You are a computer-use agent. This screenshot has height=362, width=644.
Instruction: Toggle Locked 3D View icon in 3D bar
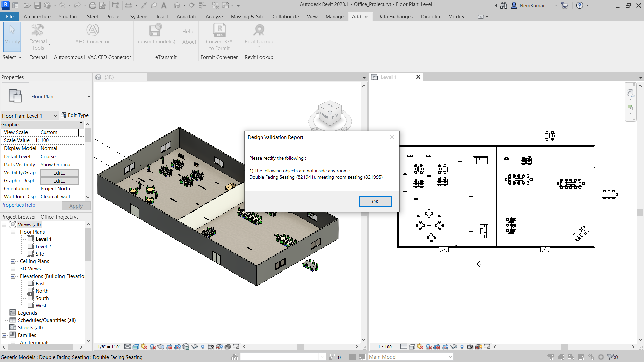coord(186,347)
